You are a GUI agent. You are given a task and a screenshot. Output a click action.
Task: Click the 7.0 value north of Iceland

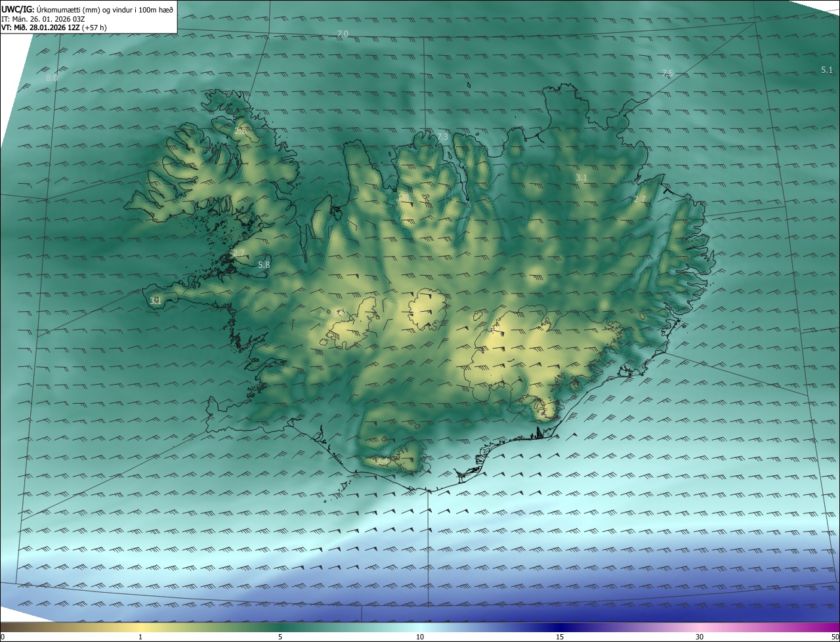[x=343, y=33]
